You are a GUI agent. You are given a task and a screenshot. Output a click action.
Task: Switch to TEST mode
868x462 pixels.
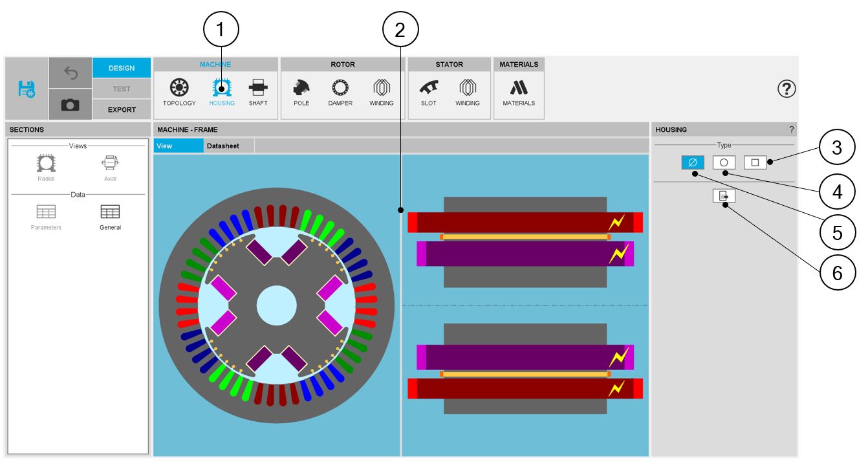click(122, 89)
